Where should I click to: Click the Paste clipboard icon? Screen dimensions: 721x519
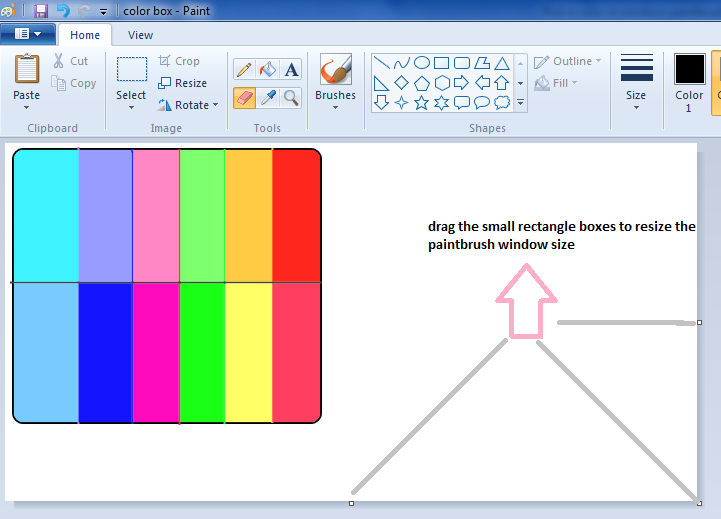tap(27, 69)
